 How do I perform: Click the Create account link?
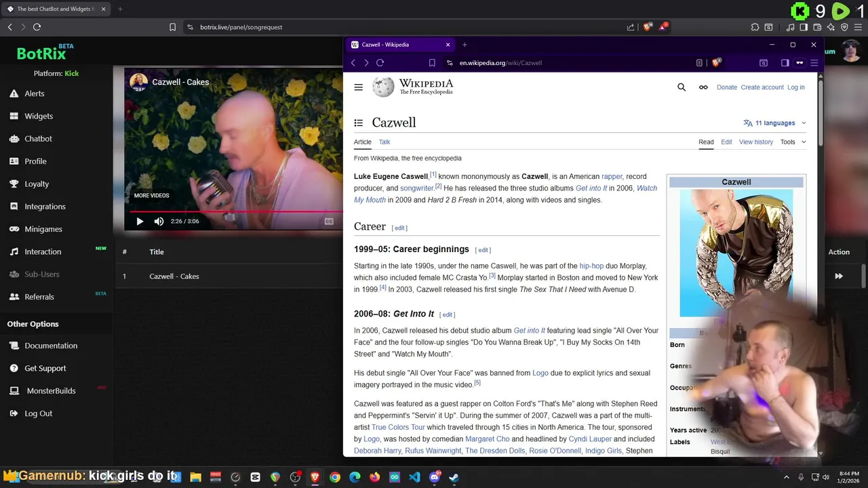tap(762, 87)
